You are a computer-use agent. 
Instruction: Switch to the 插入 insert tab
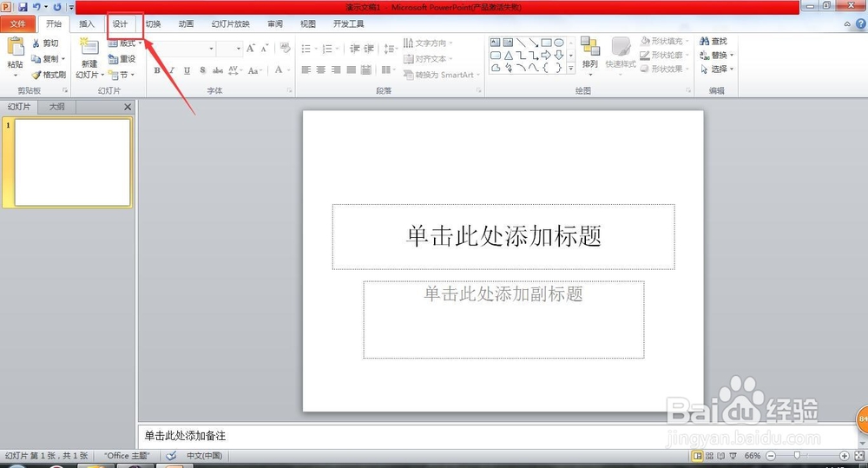87,23
